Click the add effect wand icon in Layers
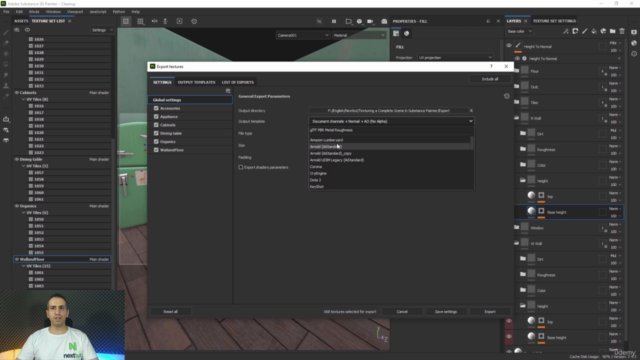Viewport: 640px width, 360px height. click(x=565, y=31)
